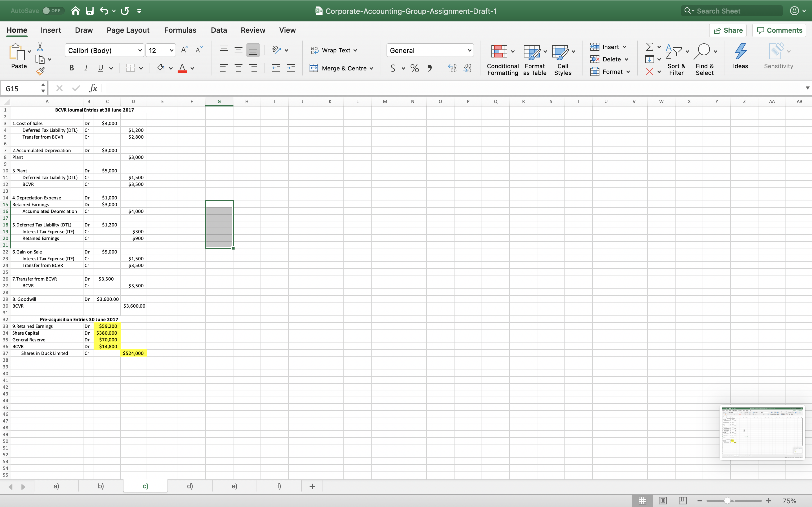The image size is (812, 507).
Task: Click the Increase Indent icon
Action: tap(291, 68)
